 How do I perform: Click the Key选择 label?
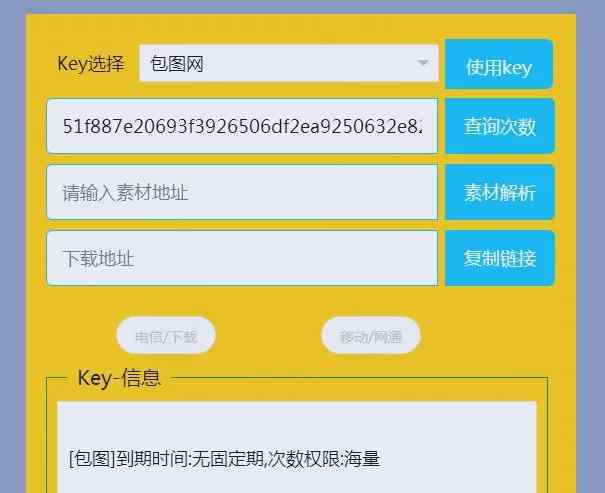point(91,64)
